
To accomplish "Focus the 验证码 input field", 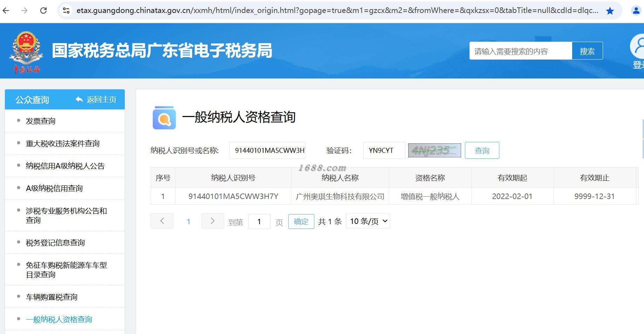I will [384, 150].
